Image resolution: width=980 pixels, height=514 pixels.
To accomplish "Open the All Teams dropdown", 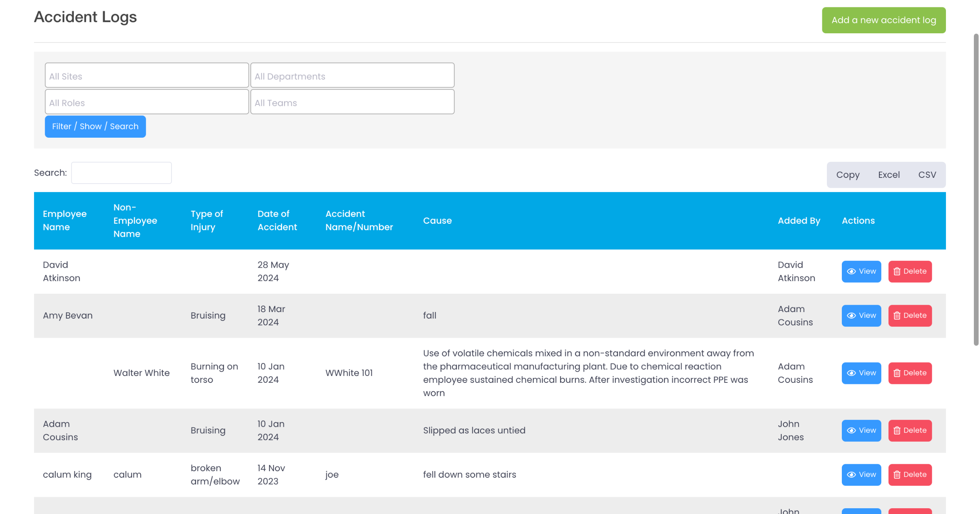I will [352, 102].
